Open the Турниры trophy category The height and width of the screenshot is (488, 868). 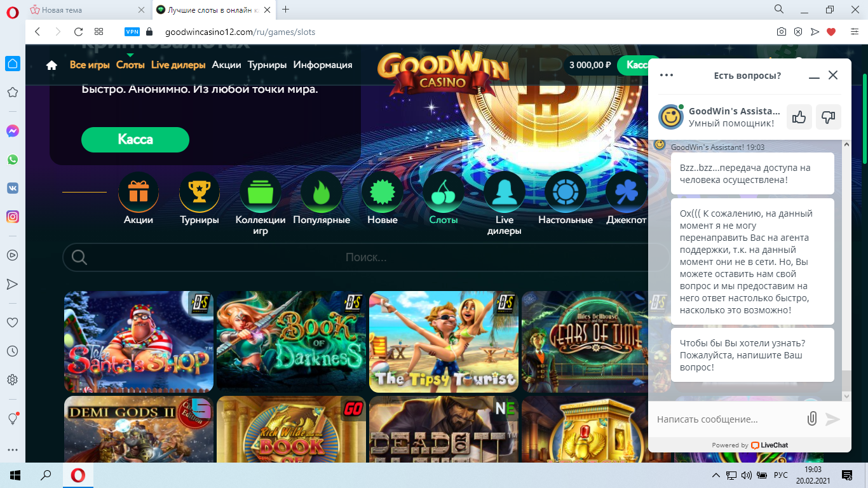(199, 193)
